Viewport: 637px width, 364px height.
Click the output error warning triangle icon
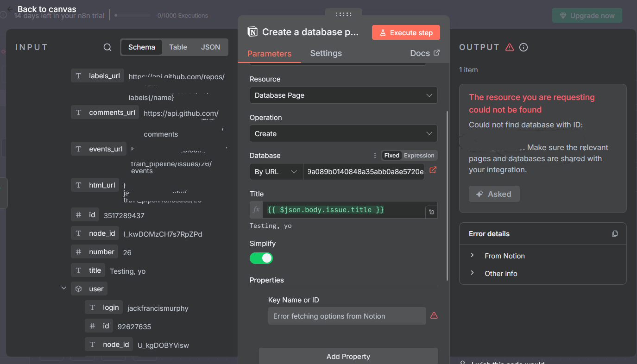coord(510,47)
